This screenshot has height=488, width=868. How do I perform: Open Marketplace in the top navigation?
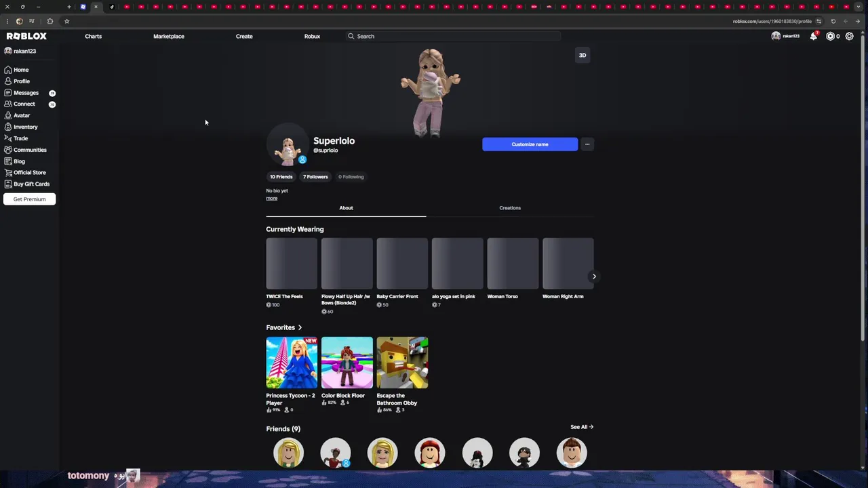169,36
